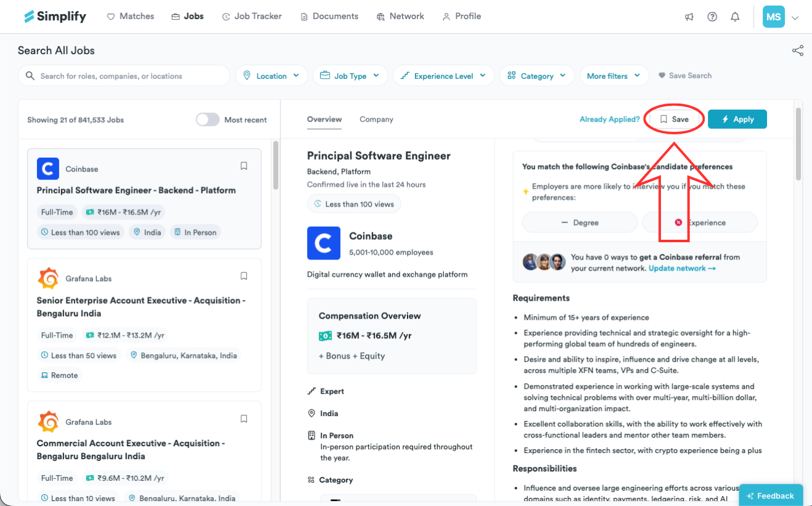Toggle the Most recent switch
812x506 pixels.
tap(208, 120)
